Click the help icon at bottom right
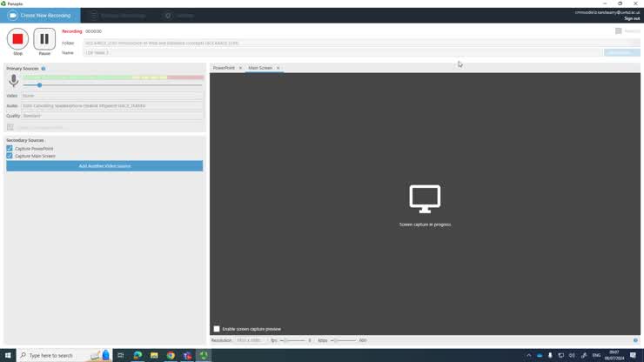Image resolution: width=644 pixels, height=362 pixels. [635, 340]
